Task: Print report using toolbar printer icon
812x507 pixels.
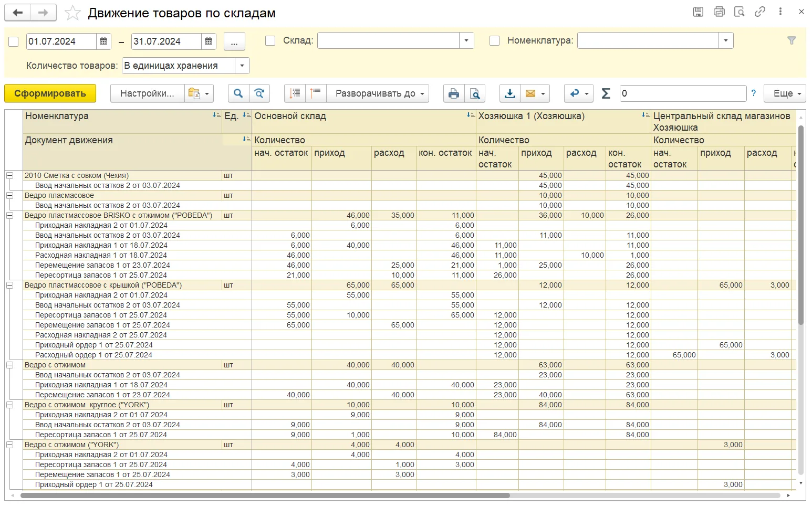Action: pyautogui.click(x=454, y=93)
